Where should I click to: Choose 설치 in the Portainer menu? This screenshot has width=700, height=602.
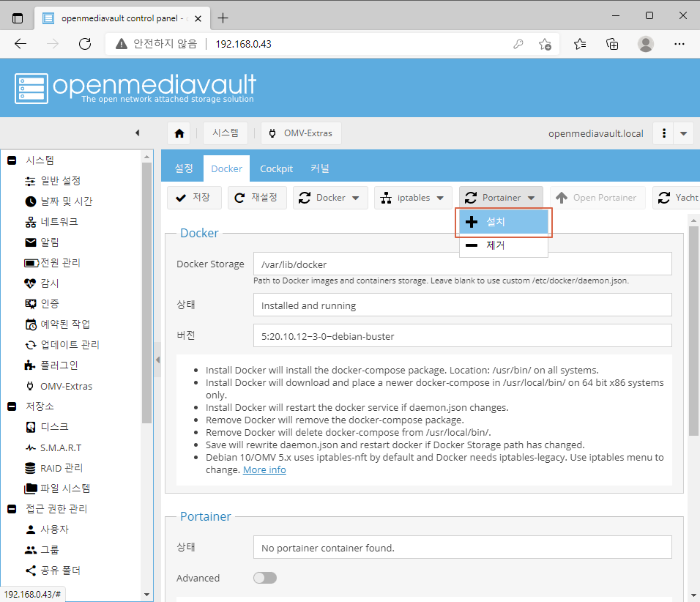[x=504, y=222]
